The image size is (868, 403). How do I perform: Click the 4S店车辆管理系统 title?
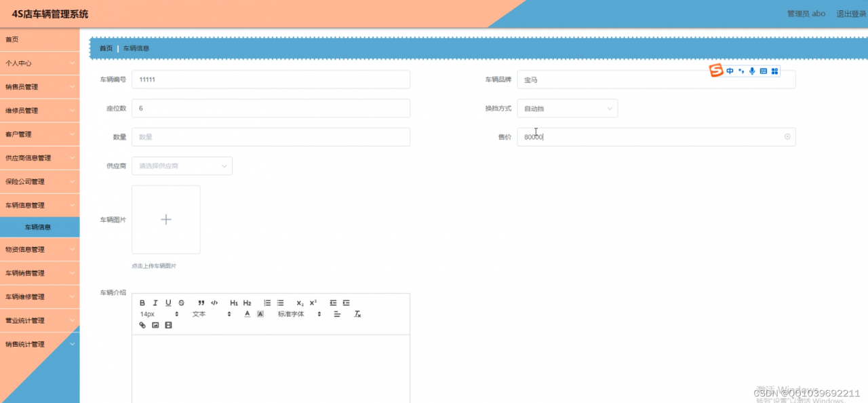(x=50, y=14)
